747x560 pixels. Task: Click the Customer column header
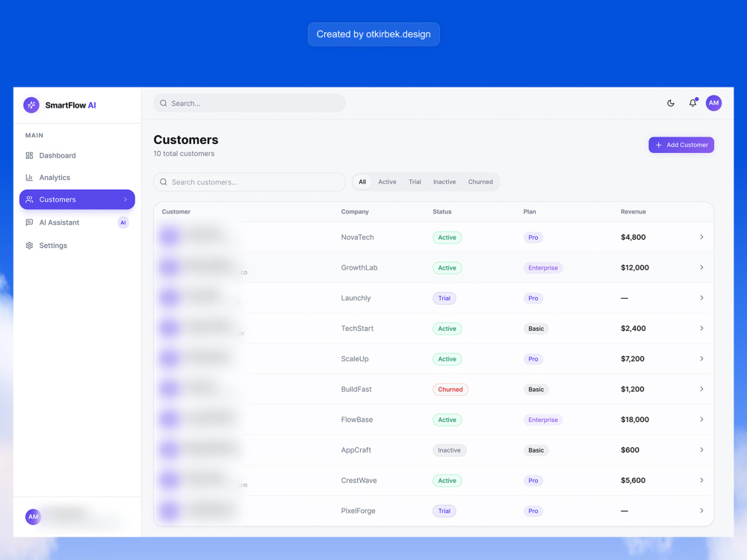[176, 212]
